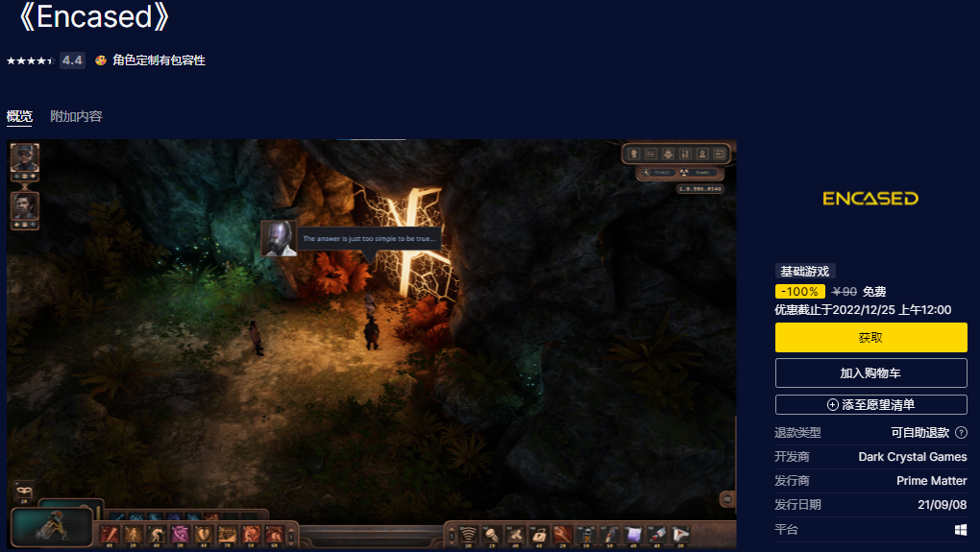Click the 基础游戏 label badge
The image size is (980, 552).
(x=805, y=272)
